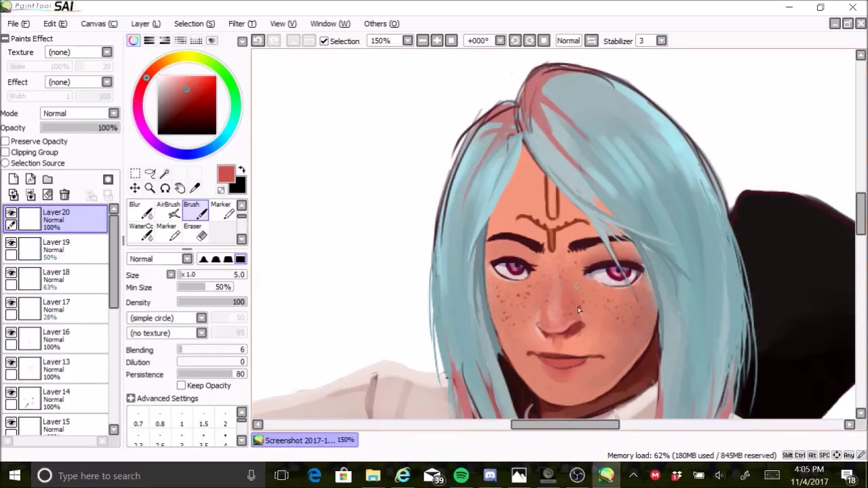Zoom in the canvas with plus button
868x488 pixels.
pos(437,41)
